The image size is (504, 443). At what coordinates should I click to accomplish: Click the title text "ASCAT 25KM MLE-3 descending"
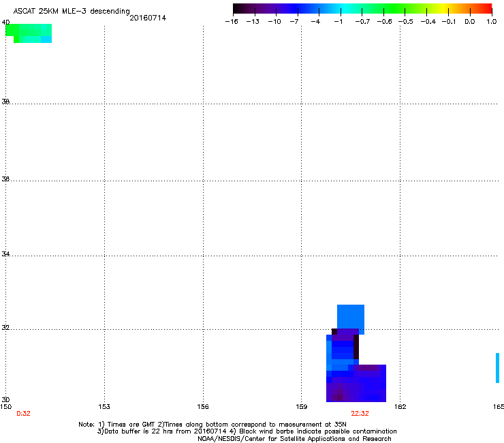pos(72,12)
